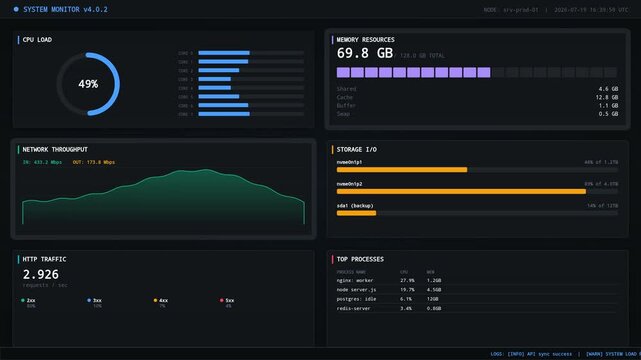
Task: Click the green 2xx legend dot
Action: [23, 300]
